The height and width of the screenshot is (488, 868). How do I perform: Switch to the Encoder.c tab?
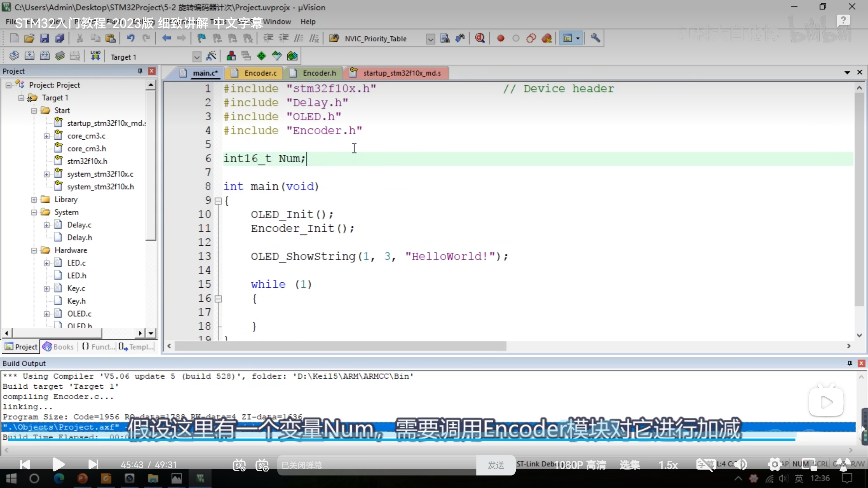point(260,73)
